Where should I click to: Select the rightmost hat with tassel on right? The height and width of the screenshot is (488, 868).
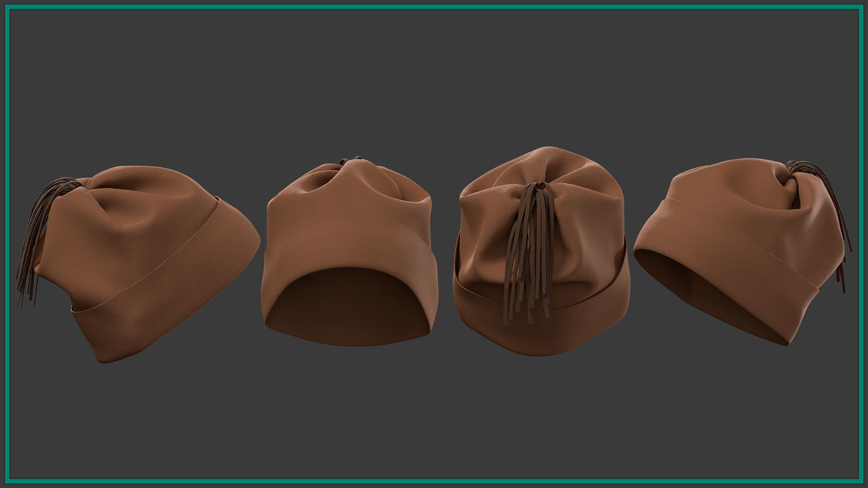(x=743, y=251)
